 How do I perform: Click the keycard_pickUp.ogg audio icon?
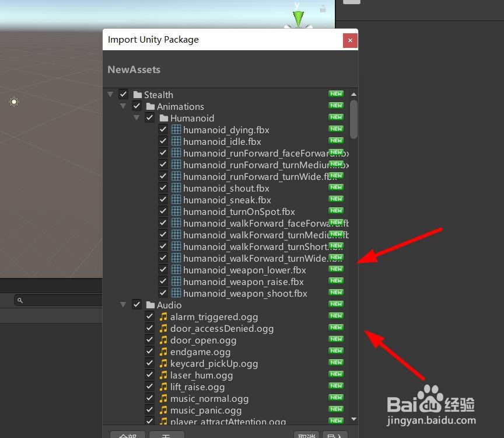pos(163,363)
